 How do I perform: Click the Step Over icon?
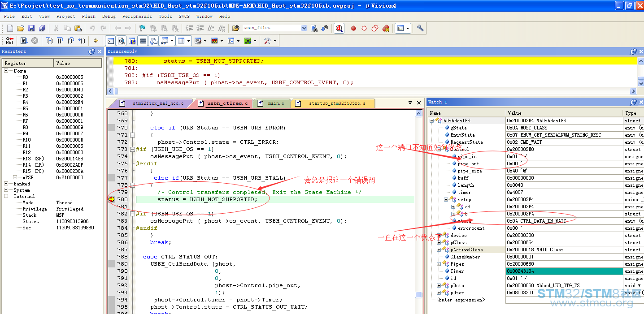coord(61,41)
